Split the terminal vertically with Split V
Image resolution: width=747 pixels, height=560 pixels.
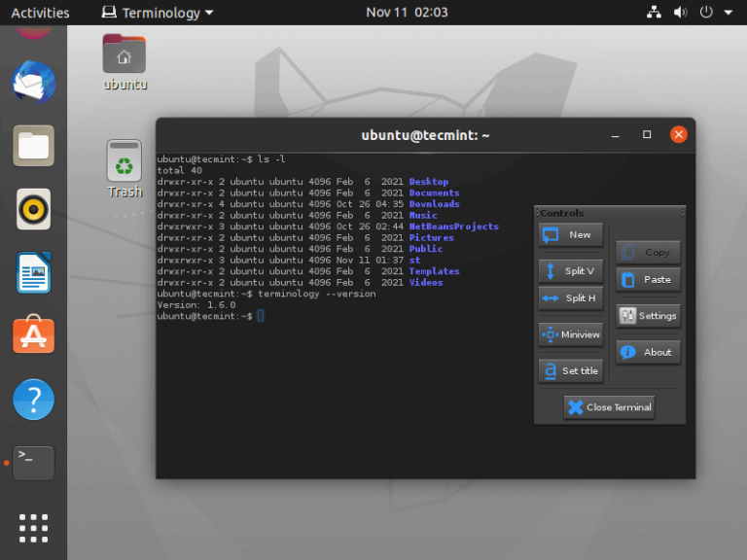[x=571, y=270]
